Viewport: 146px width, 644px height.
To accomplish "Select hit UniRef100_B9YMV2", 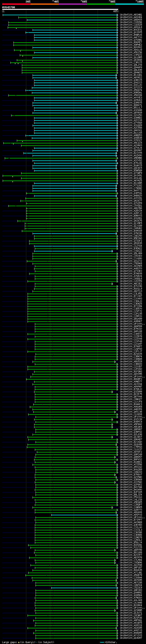I will [131, 48].
